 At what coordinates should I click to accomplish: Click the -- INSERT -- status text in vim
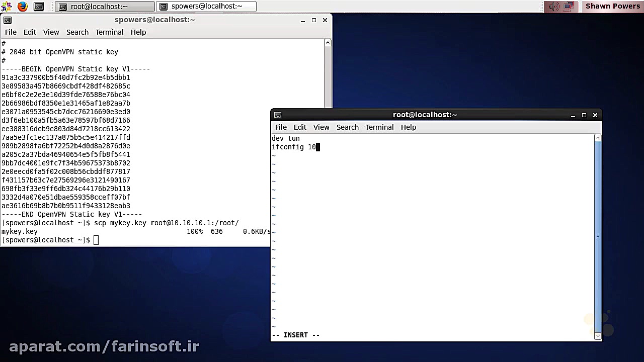295,335
